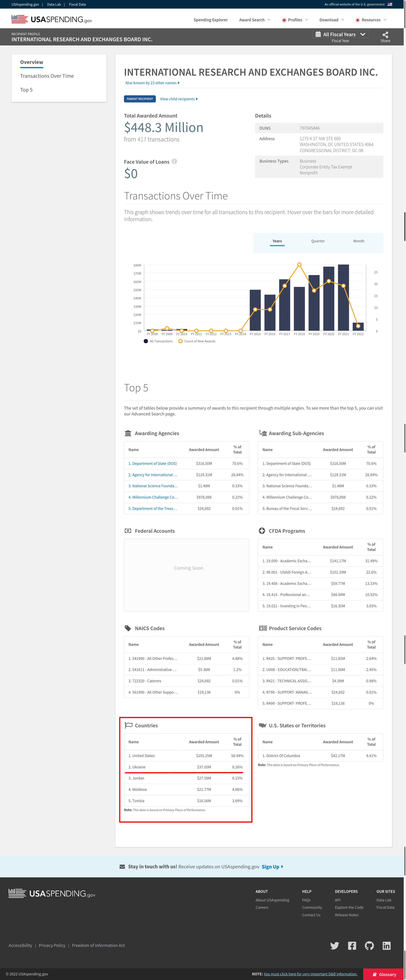Open Spending Explorer in navigation
This screenshot has width=406, height=980.
[210, 20]
